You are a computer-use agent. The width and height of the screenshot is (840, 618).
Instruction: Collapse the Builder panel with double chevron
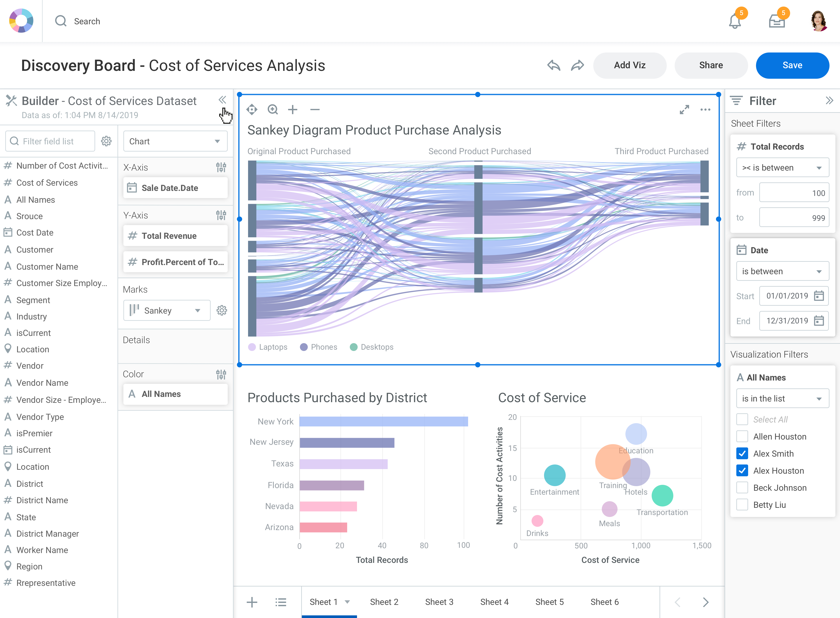click(x=222, y=100)
